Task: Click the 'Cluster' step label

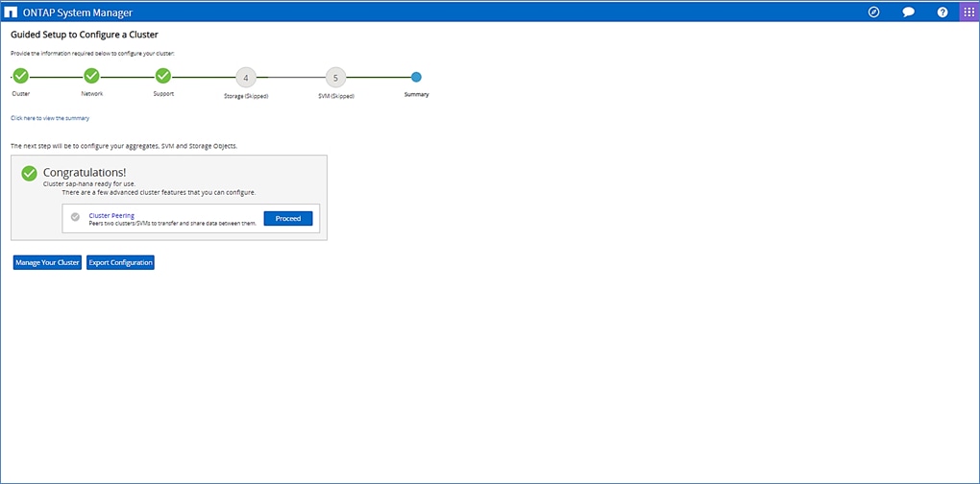Action: tap(20, 94)
